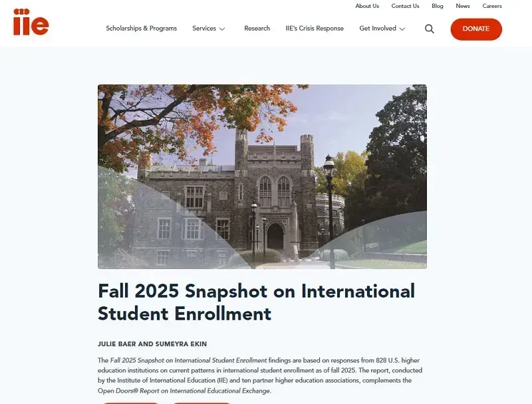Image resolution: width=532 pixels, height=404 pixels.
Task: Go to the Research page
Action: (257, 29)
